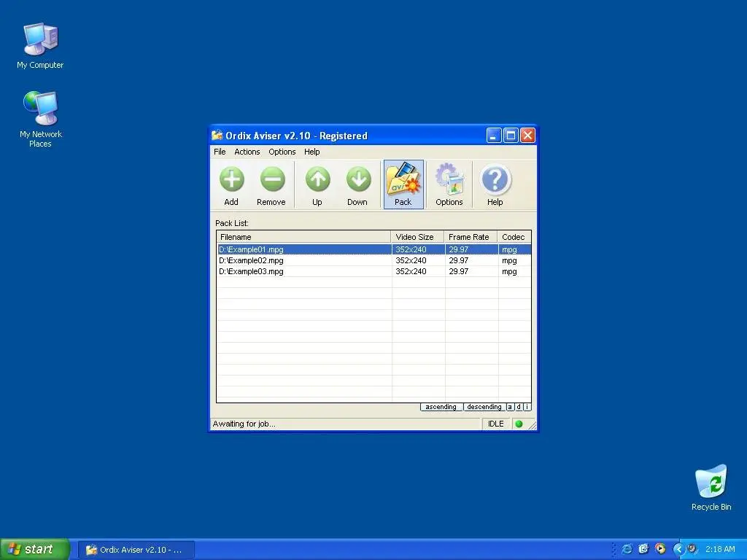This screenshot has width=747, height=560.
Task: Click the Ordix Aviser taskbar button
Action: [136, 550]
